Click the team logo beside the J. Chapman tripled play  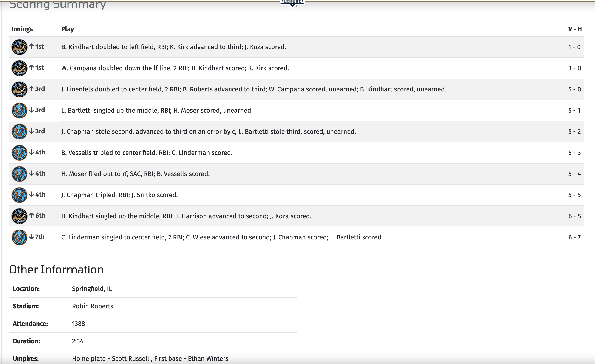19,195
